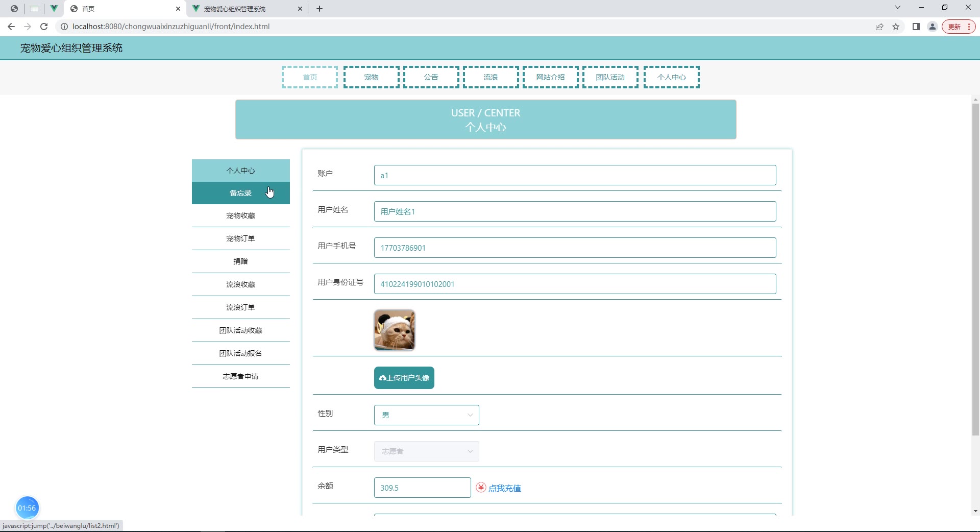Open a new browser tab
This screenshot has height=532, width=980.
pos(320,9)
